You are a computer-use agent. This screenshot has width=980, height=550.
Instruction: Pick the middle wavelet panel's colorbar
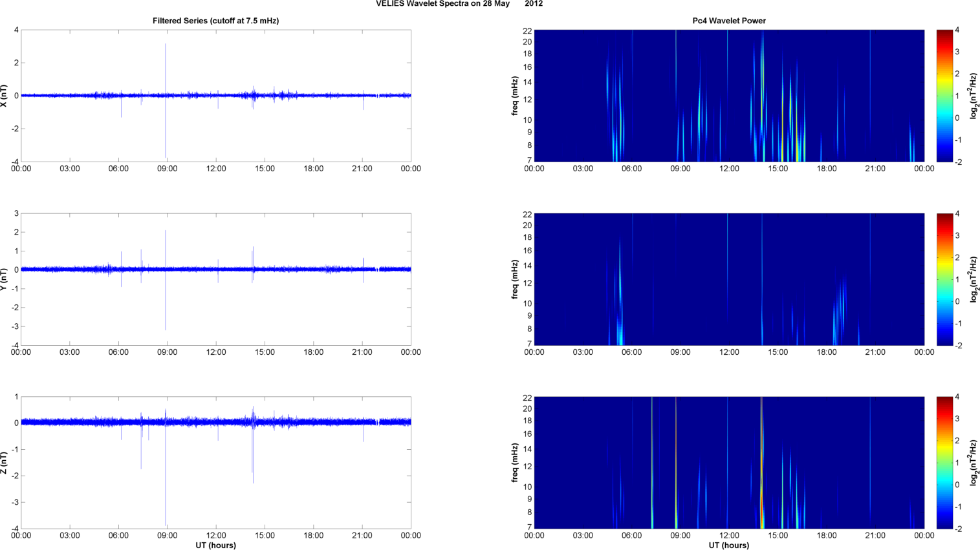pyautogui.click(x=944, y=279)
